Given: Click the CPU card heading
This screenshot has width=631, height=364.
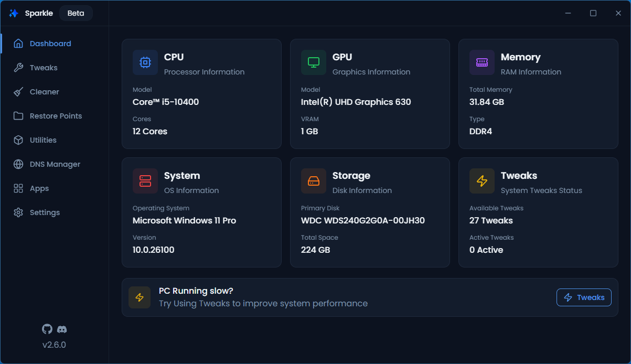Looking at the screenshot, I should (174, 57).
